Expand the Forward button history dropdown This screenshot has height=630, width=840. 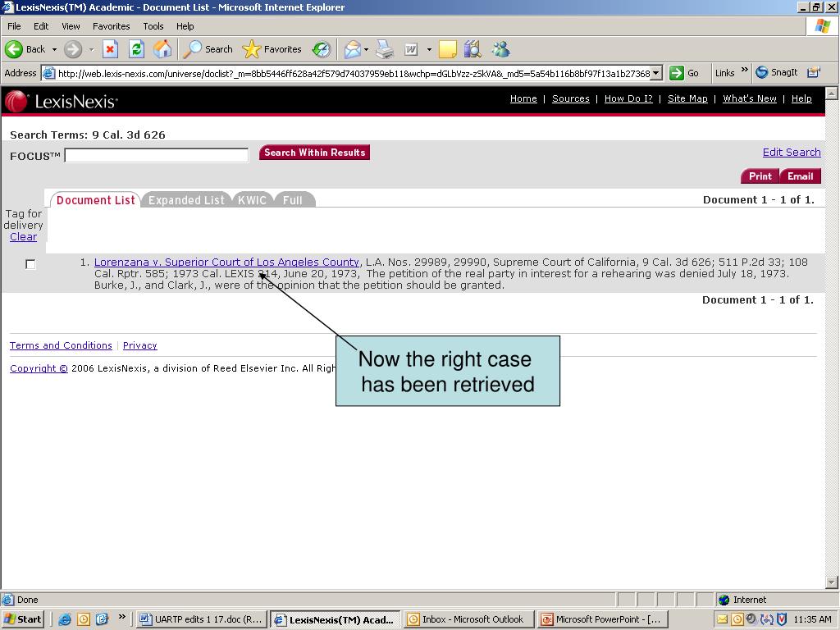(x=91, y=49)
